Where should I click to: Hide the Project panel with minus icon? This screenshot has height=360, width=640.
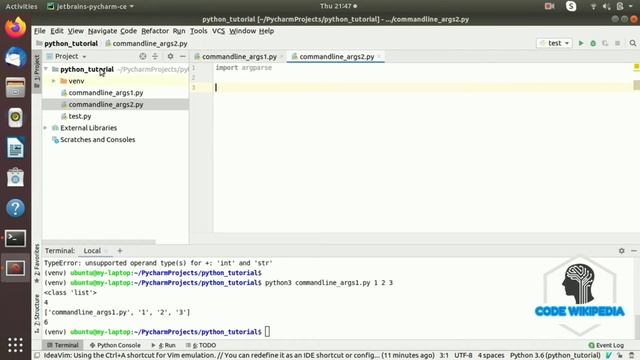(x=183, y=56)
